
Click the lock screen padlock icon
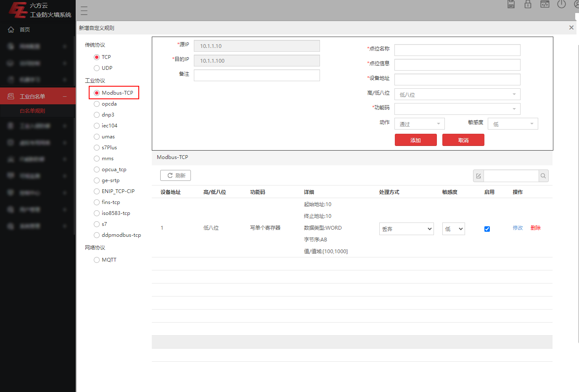528,4
